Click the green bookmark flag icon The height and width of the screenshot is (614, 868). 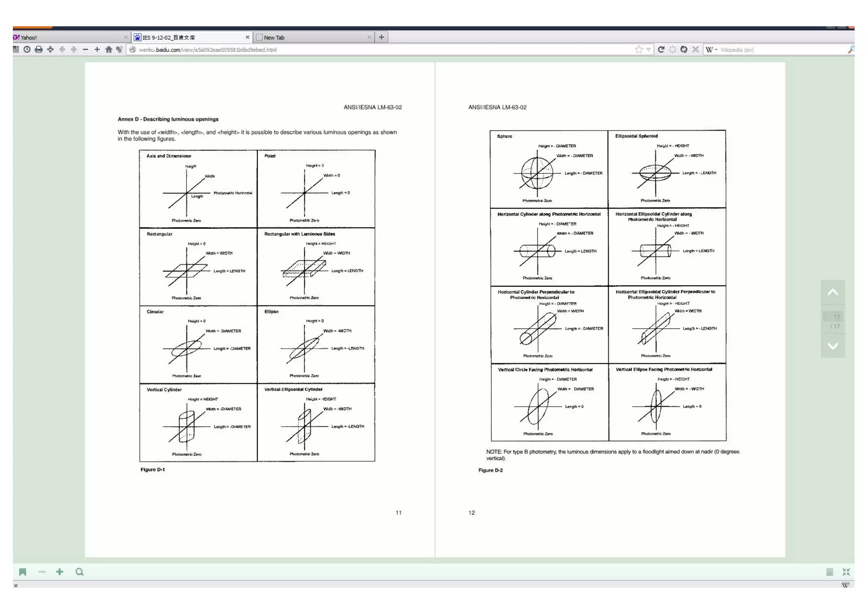(23, 572)
